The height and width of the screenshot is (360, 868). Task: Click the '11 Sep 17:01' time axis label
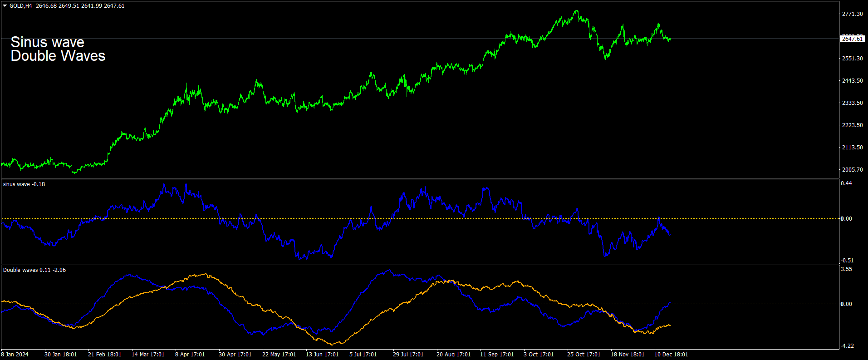(497, 355)
